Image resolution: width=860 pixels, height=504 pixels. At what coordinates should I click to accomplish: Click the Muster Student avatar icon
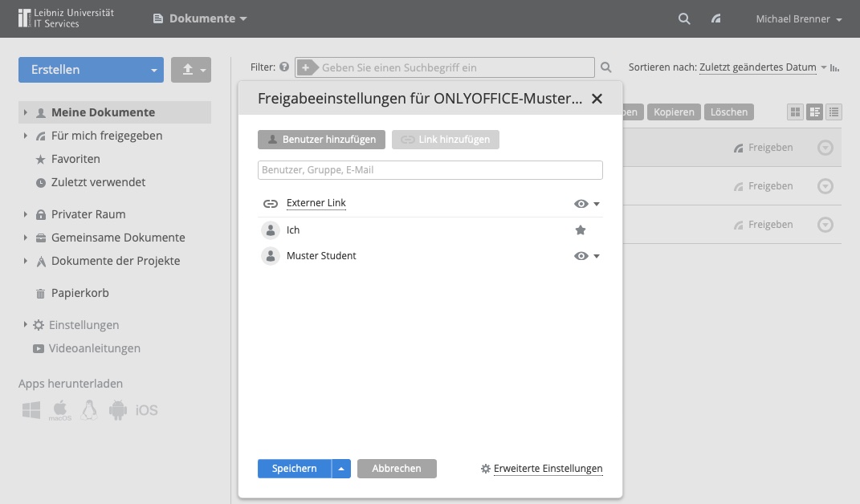[271, 255]
